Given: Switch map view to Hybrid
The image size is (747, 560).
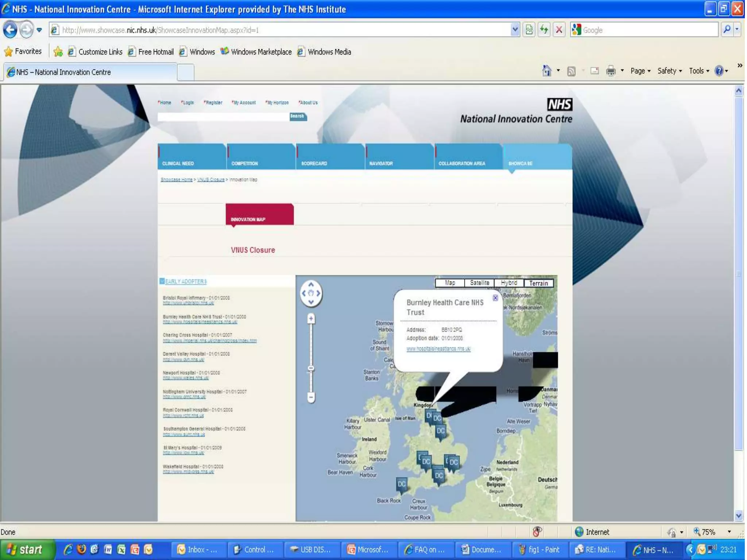Looking at the screenshot, I should click(x=508, y=283).
